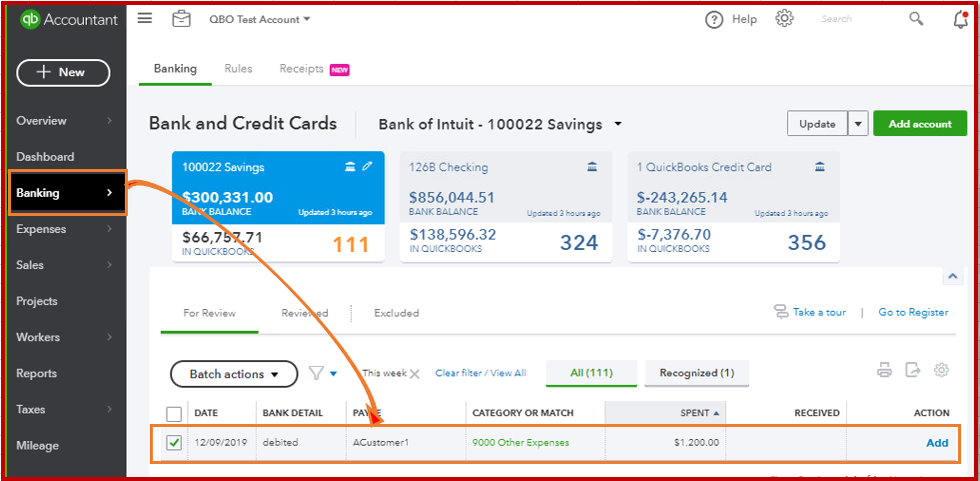Toggle the hamburger navigation menu
Image resolution: width=980 pixels, height=481 pixels.
coord(145,18)
